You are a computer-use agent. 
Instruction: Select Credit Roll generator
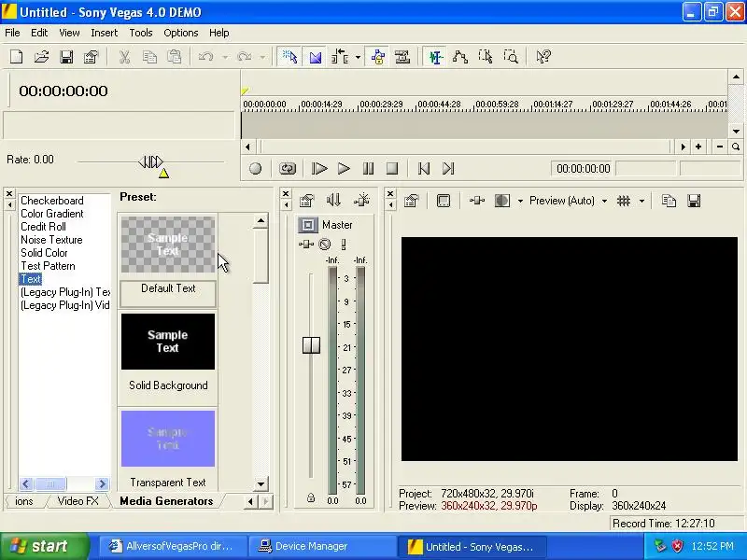(43, 227)
